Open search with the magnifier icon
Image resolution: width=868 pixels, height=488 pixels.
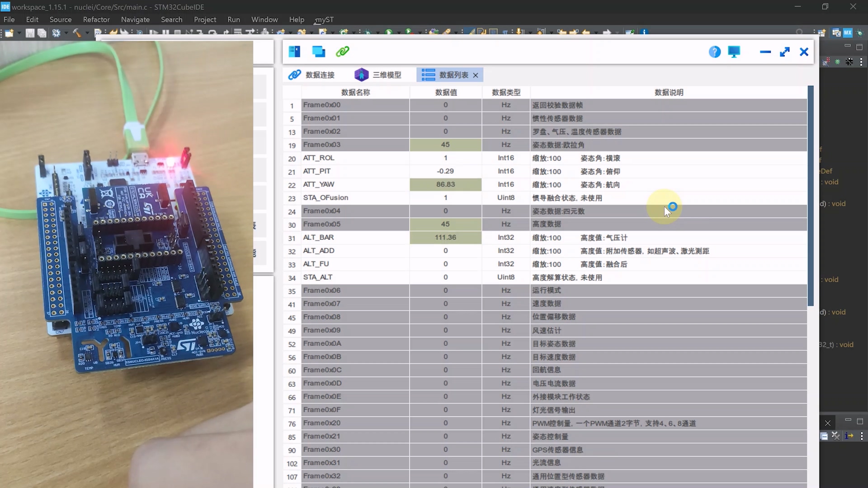tap(799, 32)
